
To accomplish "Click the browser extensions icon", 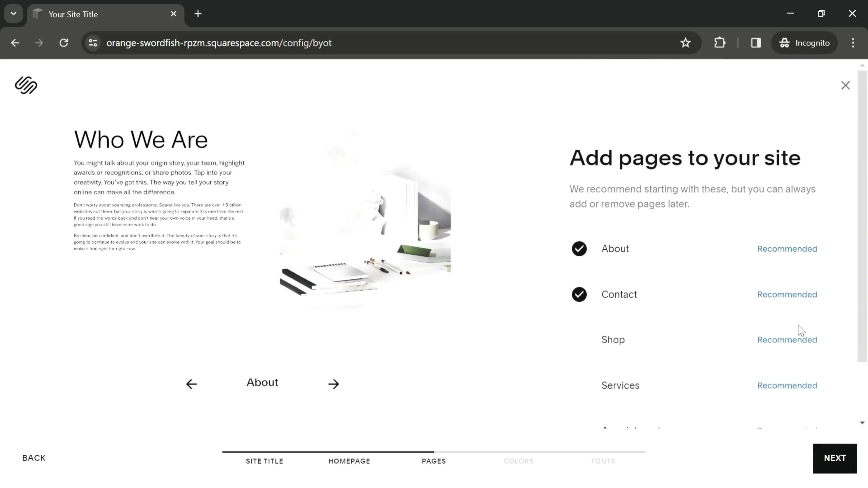I will coord(719,42).
